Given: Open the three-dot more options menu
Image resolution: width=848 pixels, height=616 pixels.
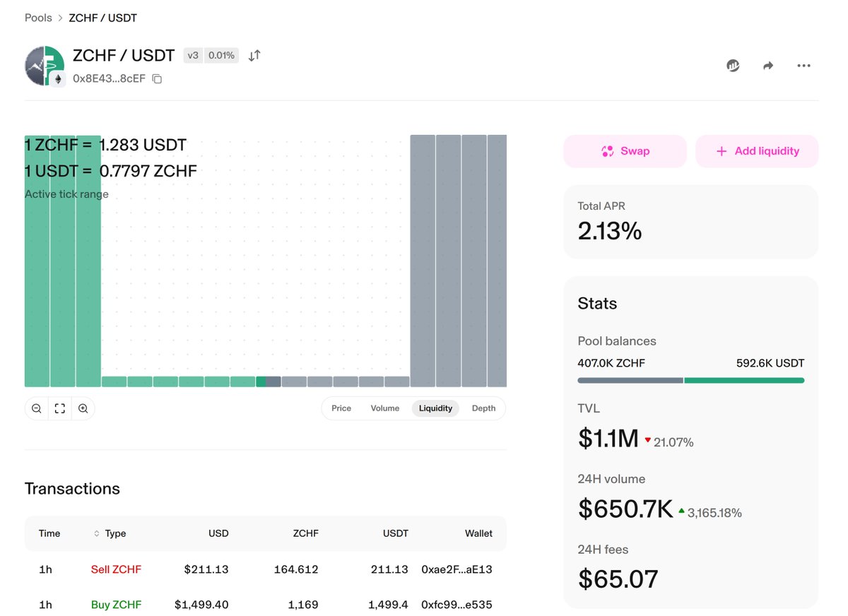Looking at the screenshot, I should tap(803, 66).
